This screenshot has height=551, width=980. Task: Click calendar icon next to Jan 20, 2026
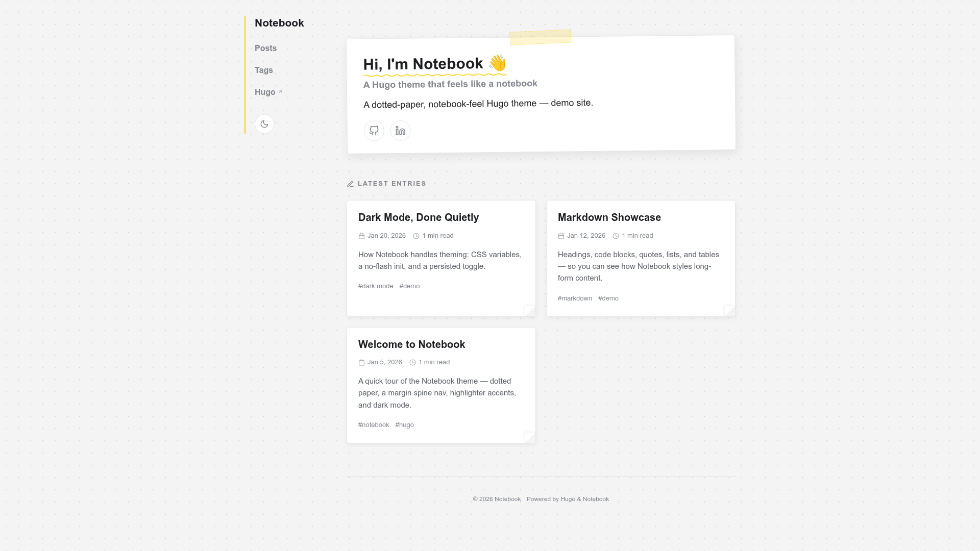(x=361, y=236)
